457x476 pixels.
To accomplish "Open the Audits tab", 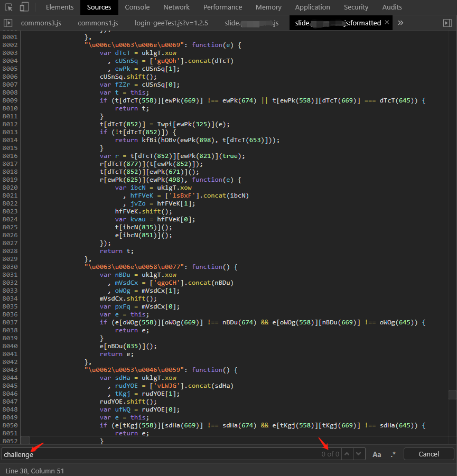I will tap(391, 7).
